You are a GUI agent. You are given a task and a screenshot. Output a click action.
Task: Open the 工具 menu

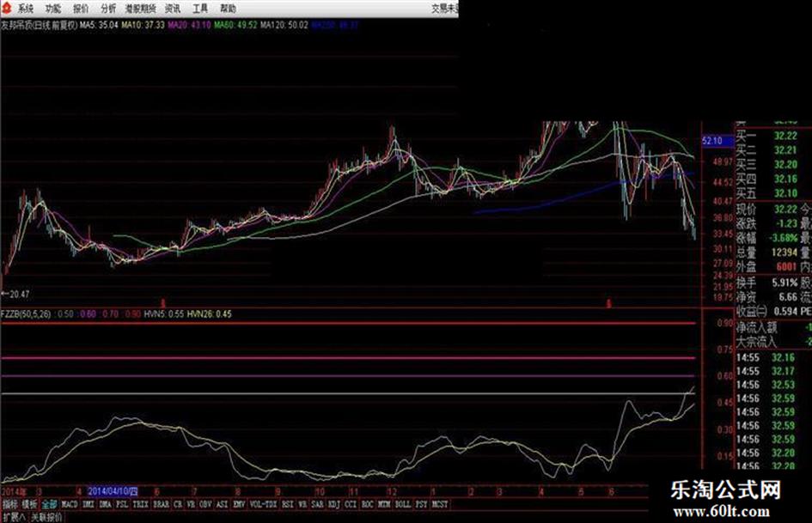[200, 9]
